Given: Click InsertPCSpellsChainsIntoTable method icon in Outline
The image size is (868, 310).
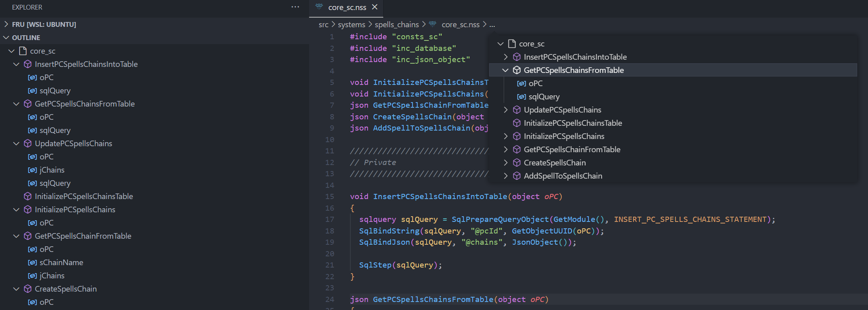Looking at the screenshot, I should [x=28, y=64].
